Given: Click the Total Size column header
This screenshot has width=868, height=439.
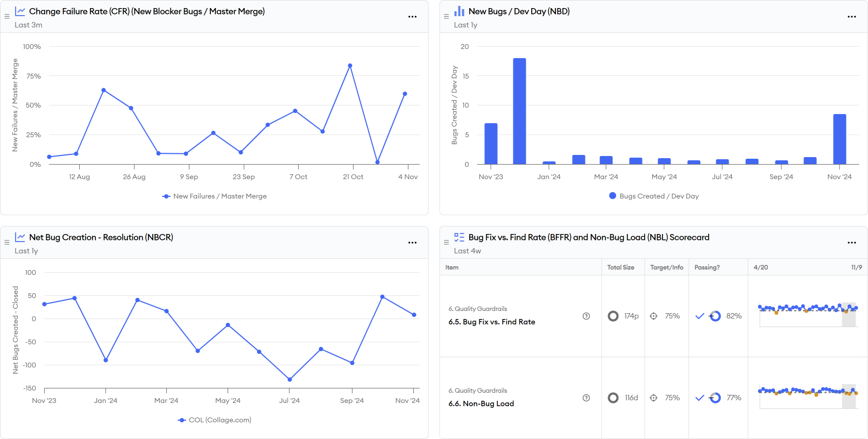Looking at the screenshot, I should 620,267.
